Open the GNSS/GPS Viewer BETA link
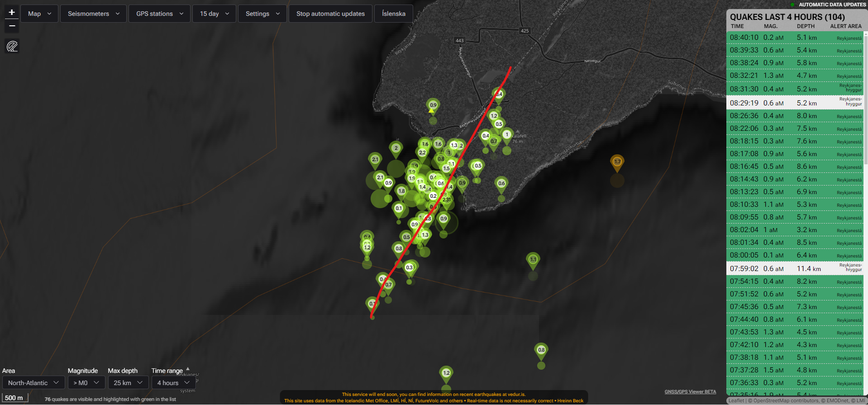The height and width of the screenshot is (405, 868). pyautogui.click(x=690, y=392)
